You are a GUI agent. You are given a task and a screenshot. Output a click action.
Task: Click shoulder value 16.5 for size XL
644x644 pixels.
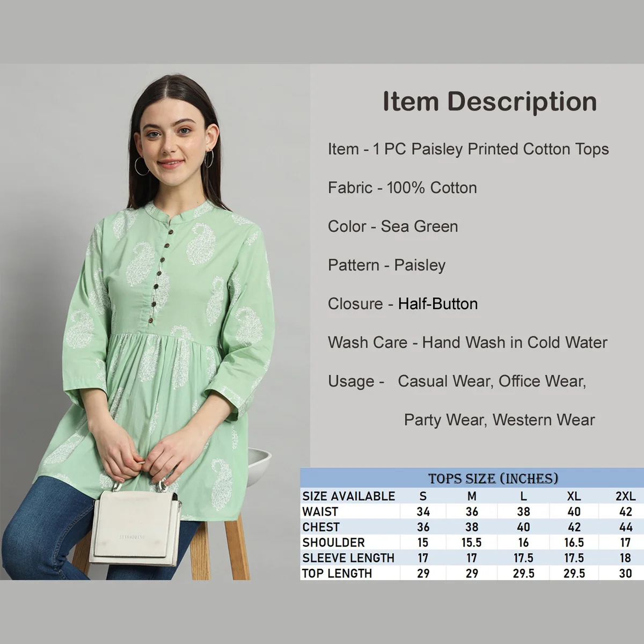(574, 543)
